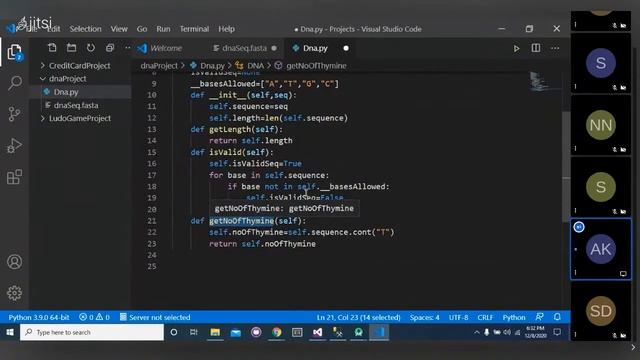The image size is (640, 360).
Task: Open the File menu
Action: tap(31, 29)
